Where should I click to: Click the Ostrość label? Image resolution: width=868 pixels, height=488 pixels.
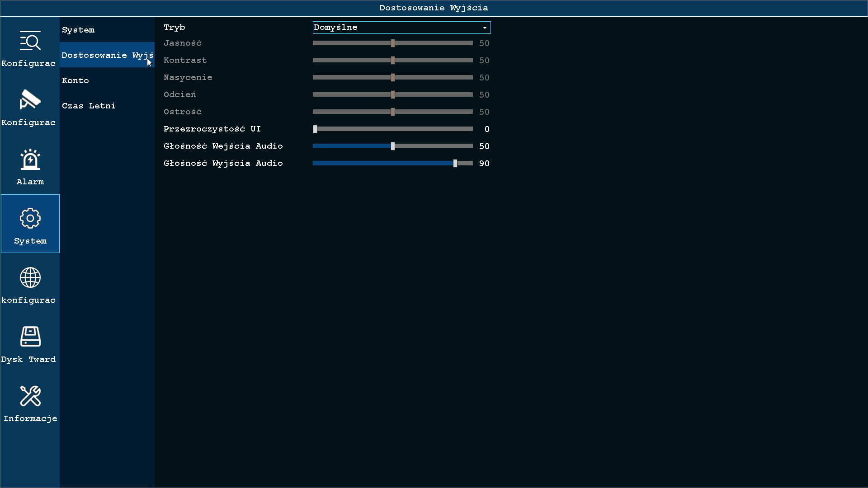[183, 112]
